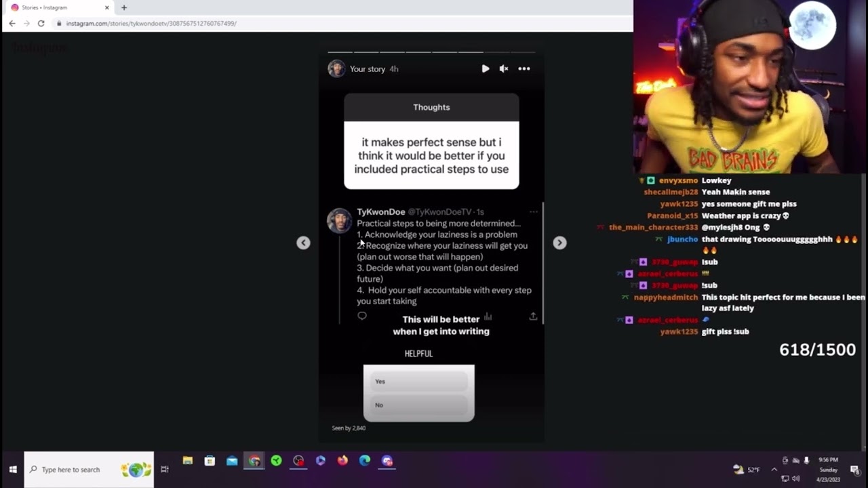The height and width of the screenshot is (488, 868).
Task: Click chat username jbuncho
Action: point(682,239)
